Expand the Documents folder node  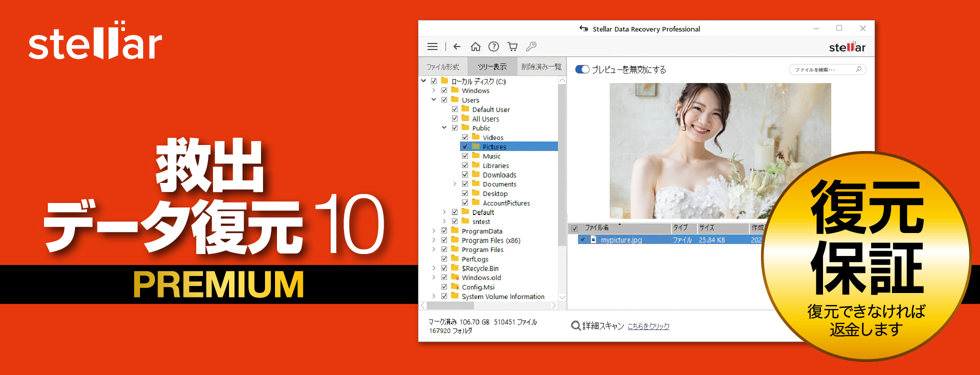[454, 184]
